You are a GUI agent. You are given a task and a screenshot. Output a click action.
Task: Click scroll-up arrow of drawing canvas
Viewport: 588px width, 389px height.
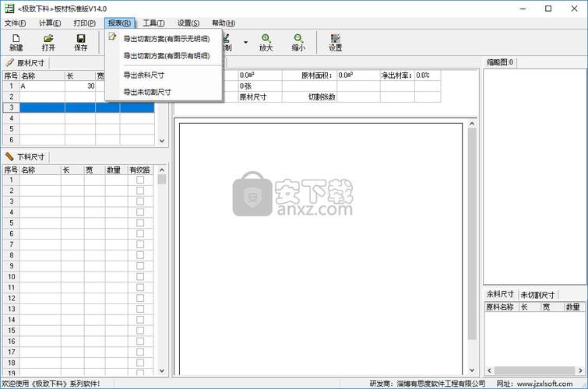tap(472, 123)
